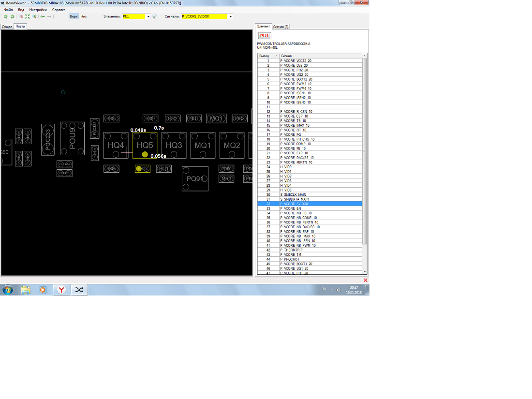
Task: Click the light bulb highlight icon
Action: click(154, 16)
